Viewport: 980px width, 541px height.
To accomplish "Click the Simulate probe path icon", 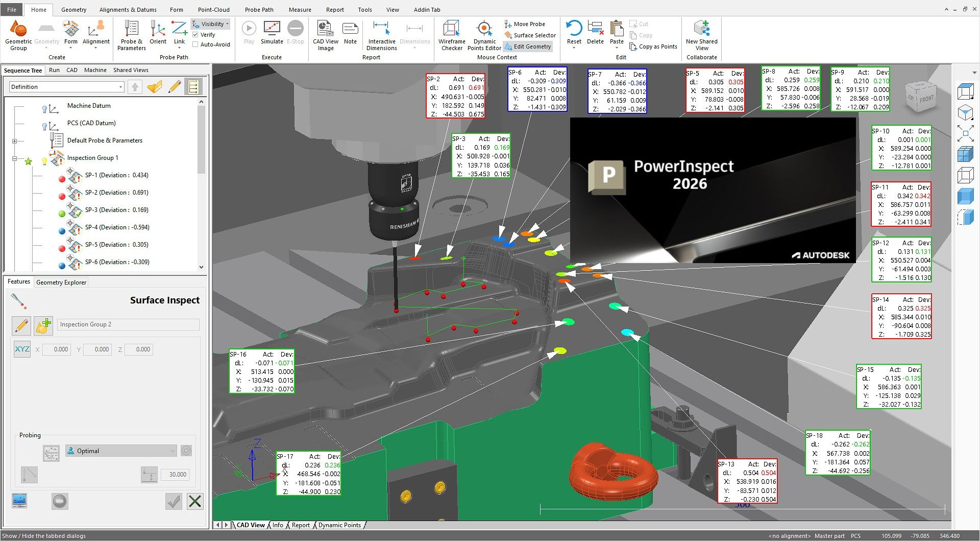I will tap(272, 30).
